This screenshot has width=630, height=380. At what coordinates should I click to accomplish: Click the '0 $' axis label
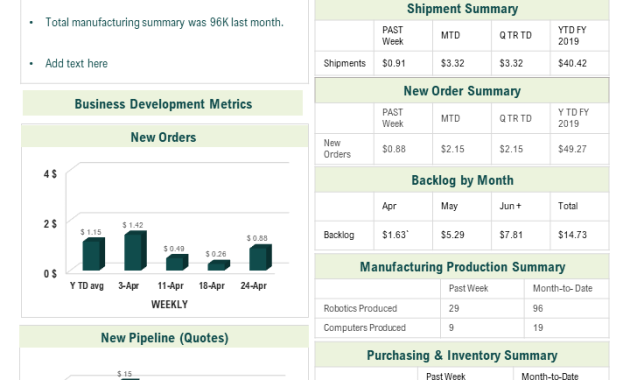coord(50,274)
